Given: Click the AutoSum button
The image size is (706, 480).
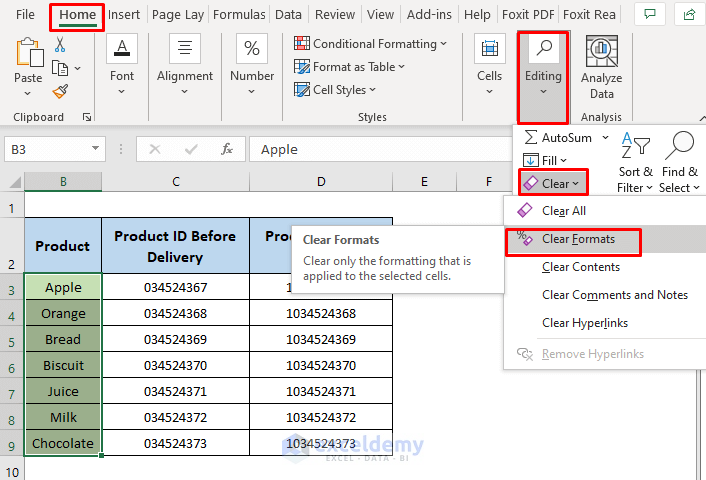Looking at the screenshot, I should tap(557, 137).
